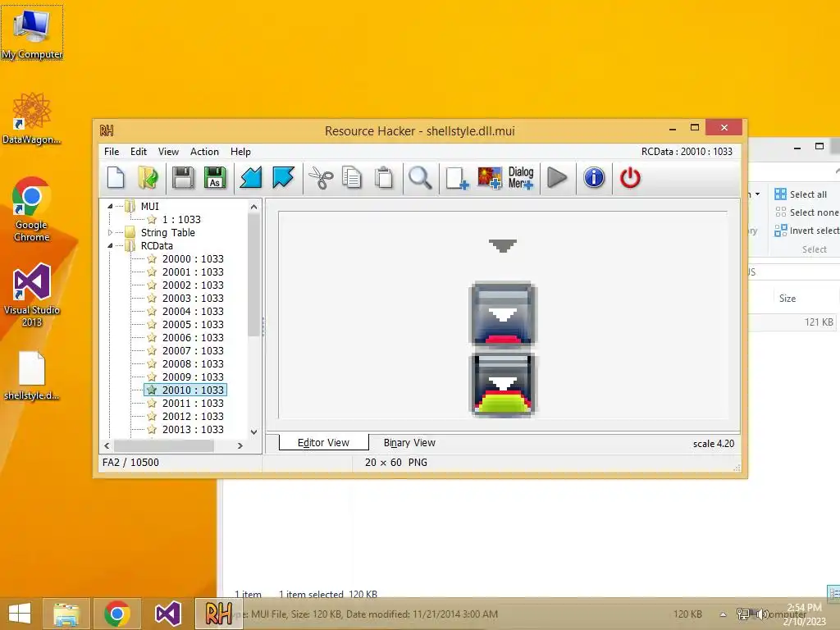Click Select none in the Explorer window
This screenshot has height=630, width=840.
coord(807,212)
